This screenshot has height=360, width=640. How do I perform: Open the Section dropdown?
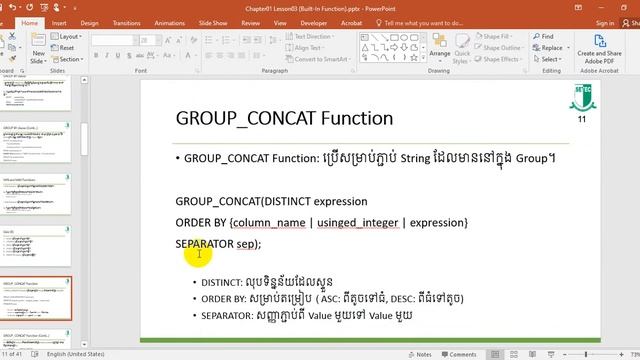point(67,59)
